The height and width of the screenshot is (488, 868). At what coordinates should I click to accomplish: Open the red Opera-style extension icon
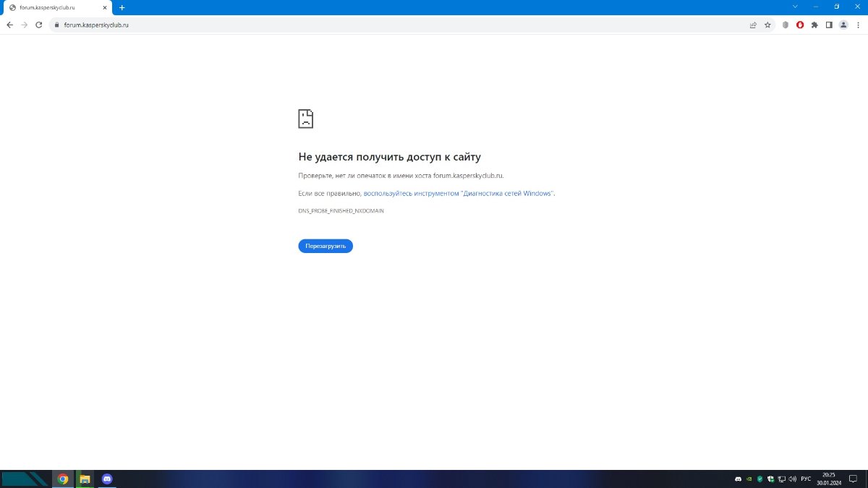tap(800, 25)
